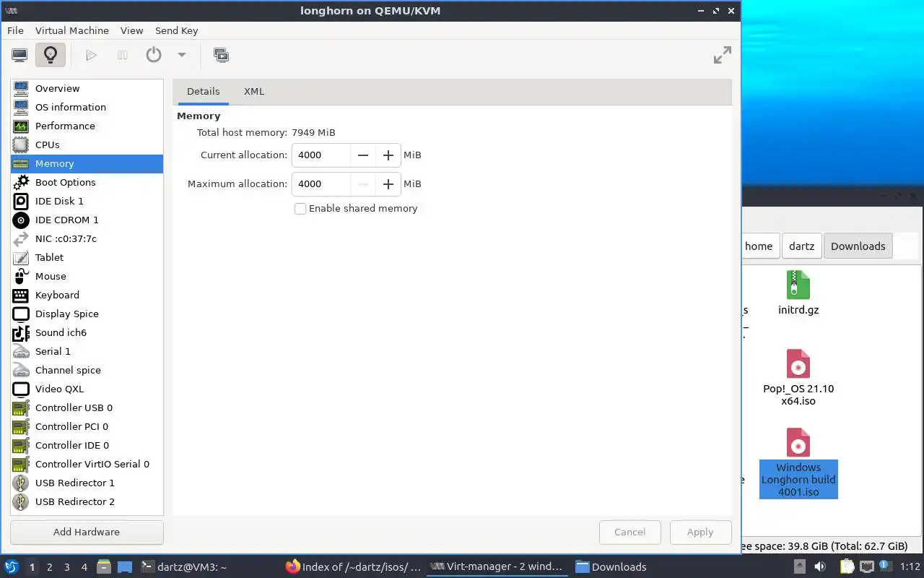
Task: Select Serial 1 hardware entry
Action: (x=87, y=351)
